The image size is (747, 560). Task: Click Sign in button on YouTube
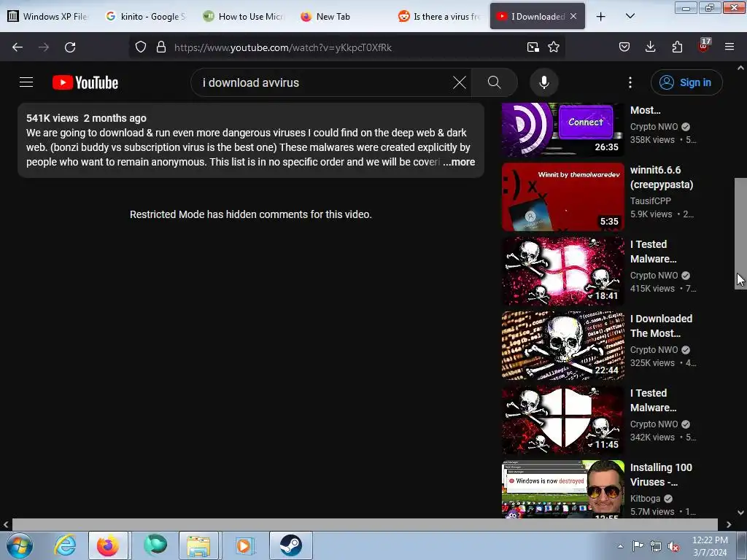[686, 82]
